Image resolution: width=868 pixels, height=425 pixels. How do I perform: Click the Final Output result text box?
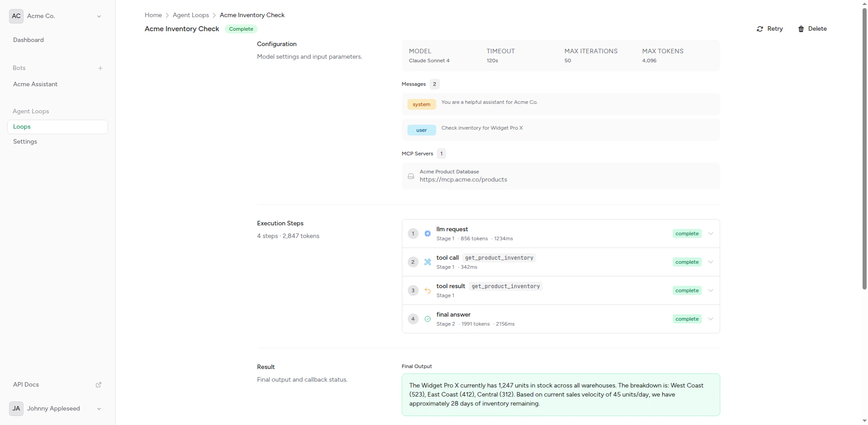tap(561, 395)
